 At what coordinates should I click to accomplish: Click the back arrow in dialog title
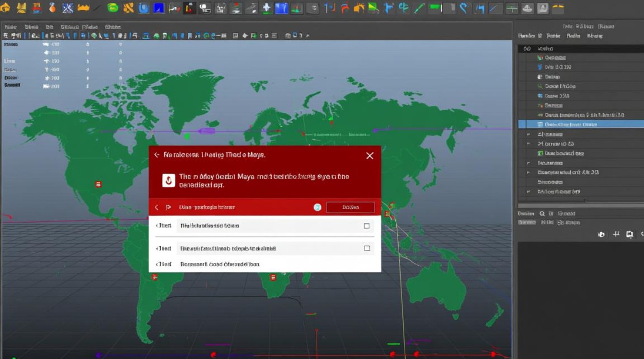(157, 155)
